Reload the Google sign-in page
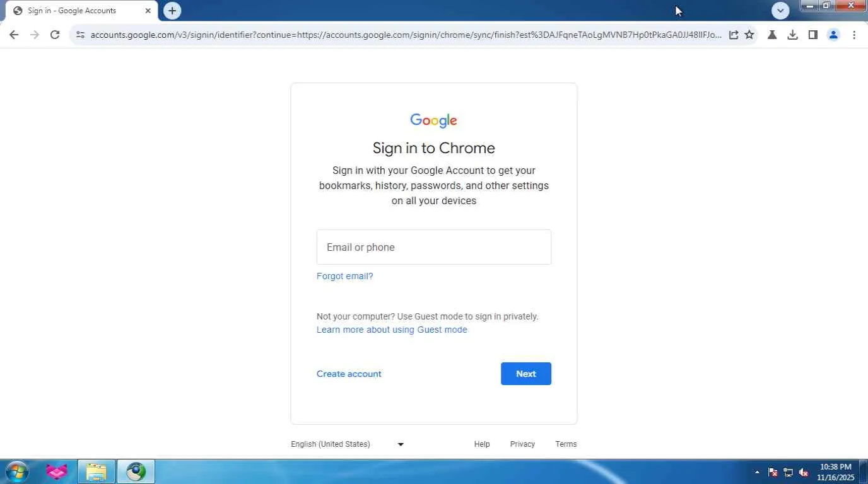 tap(55, 35)
